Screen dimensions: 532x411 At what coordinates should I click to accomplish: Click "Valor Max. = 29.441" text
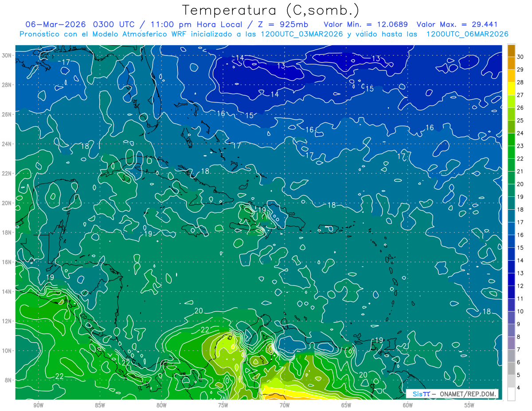(458, 24)
